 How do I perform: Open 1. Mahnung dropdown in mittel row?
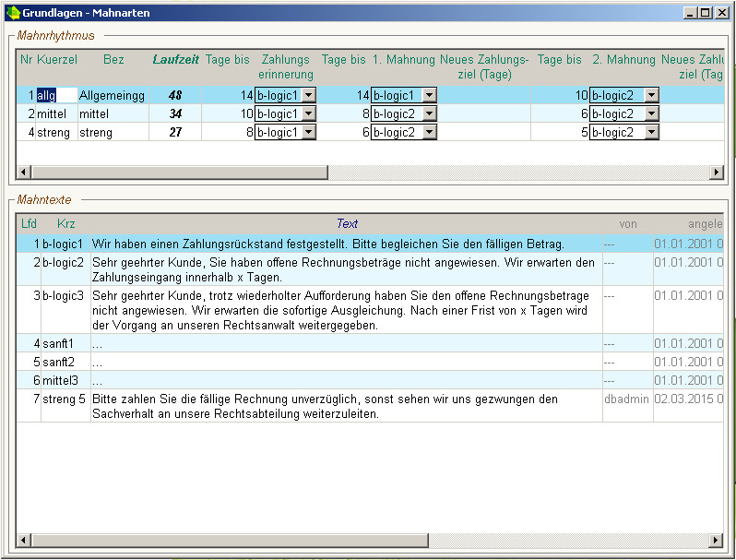point(430,113)
